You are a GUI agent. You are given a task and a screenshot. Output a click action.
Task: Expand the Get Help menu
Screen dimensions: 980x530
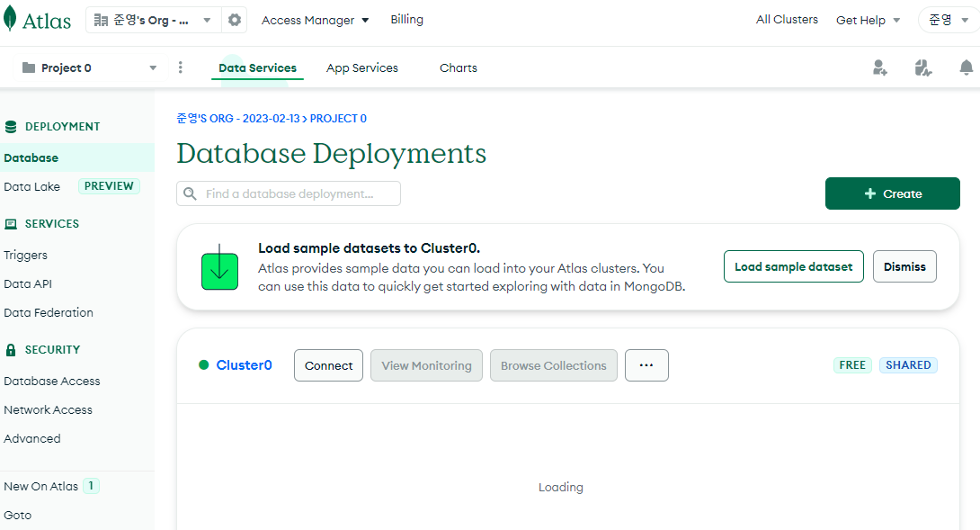click(x=869, y=20)
